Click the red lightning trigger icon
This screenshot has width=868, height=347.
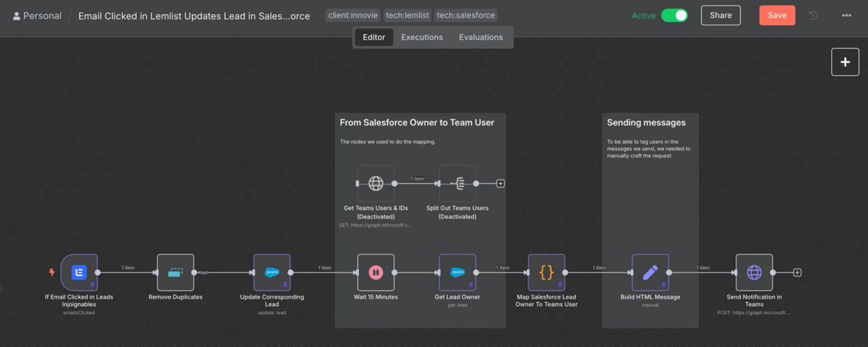(52, 272)
